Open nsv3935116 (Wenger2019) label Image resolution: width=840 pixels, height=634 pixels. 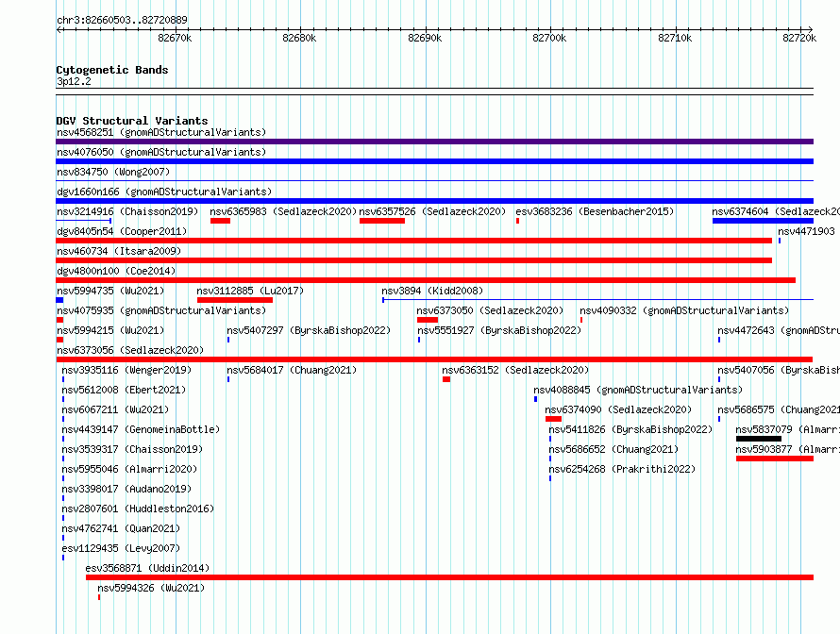coord(126,370)
